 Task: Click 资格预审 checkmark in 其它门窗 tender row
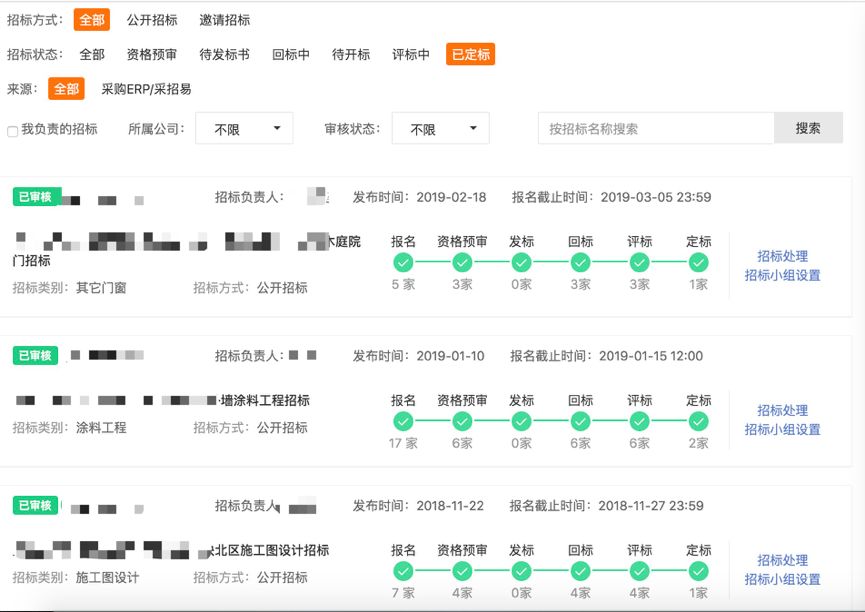click(x=462, y=262)
